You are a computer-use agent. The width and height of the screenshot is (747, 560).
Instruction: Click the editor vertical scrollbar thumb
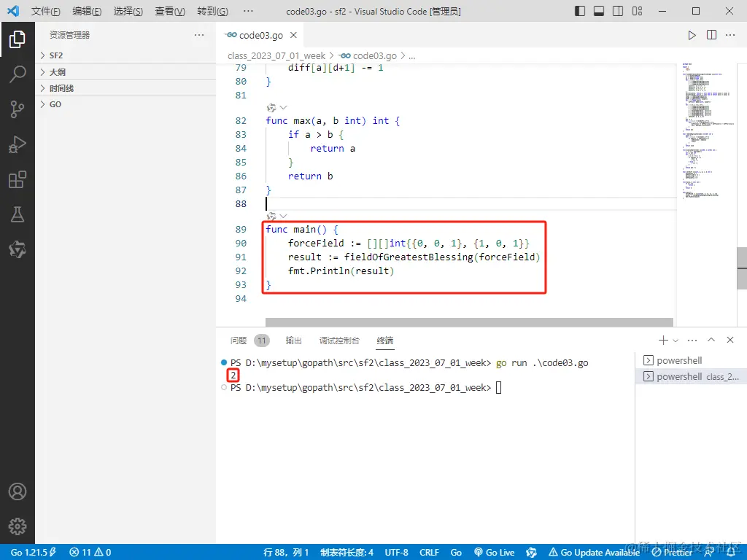742,268
